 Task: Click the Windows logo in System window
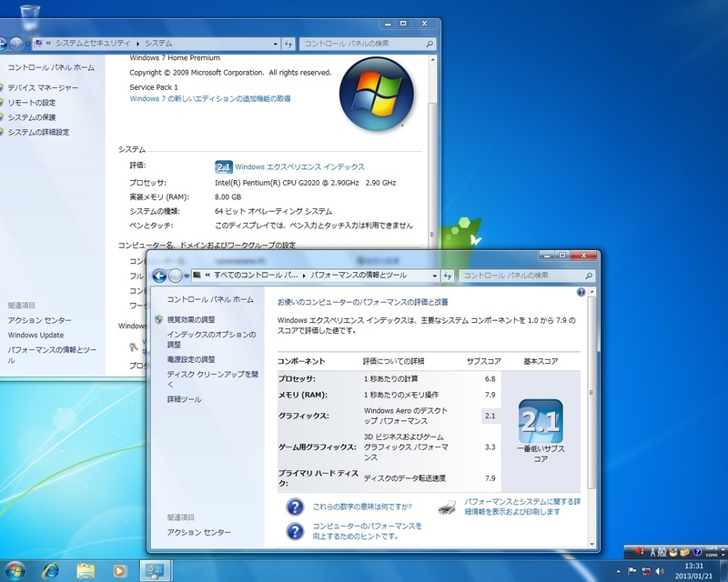click(377, 94)
